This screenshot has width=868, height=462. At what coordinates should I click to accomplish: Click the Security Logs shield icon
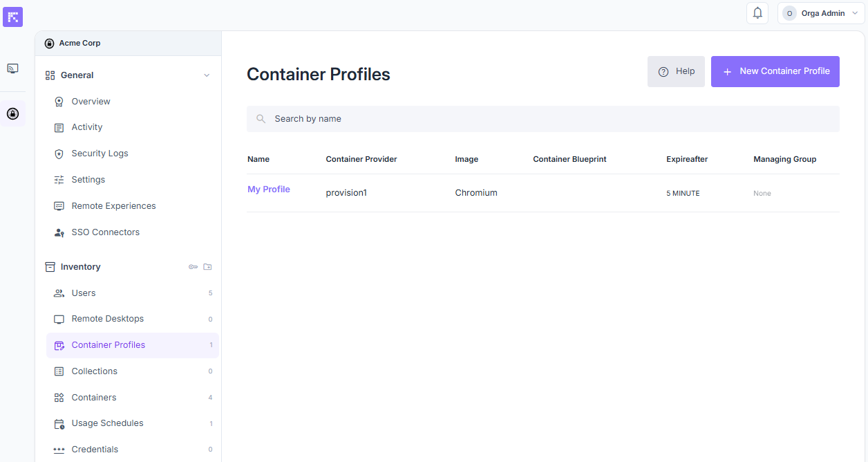click(x=59, y=154)
